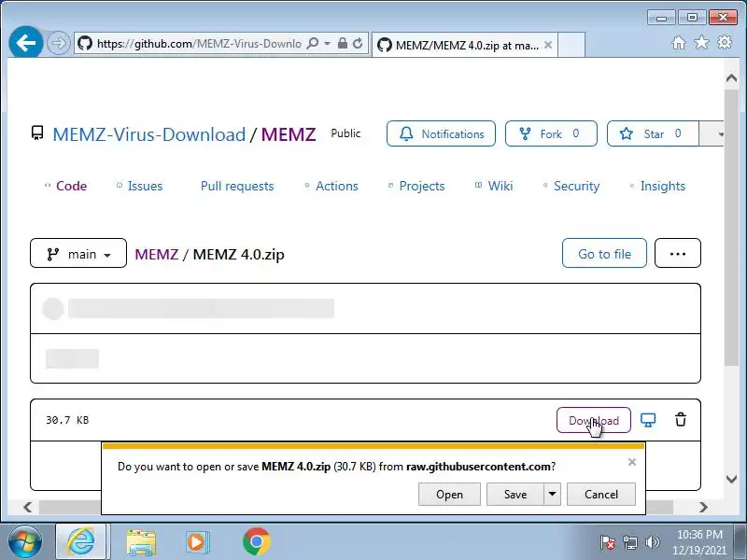
Task: Go to browser Home icon
Action: (679, 43)
